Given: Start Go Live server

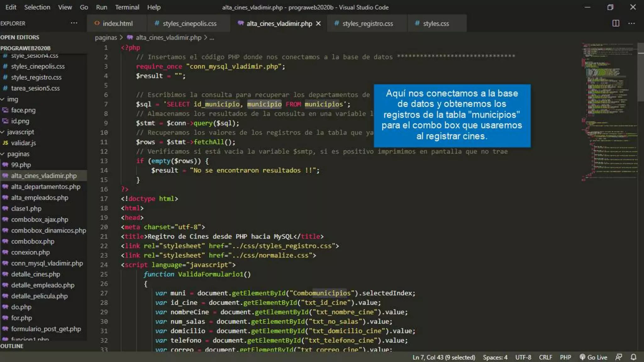Looking at the screenshot, I should [593, 357].
